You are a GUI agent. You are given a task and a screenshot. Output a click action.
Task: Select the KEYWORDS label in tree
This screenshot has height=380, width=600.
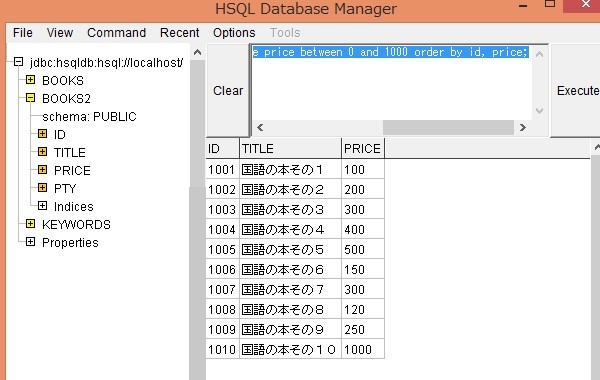pyautogui.click(x=76, y=225)
